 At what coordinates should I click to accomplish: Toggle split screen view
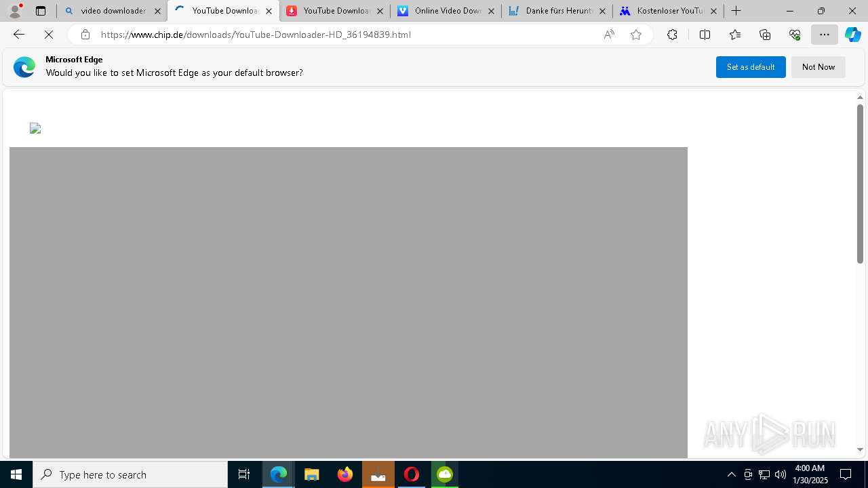click(x=705, y=35)
